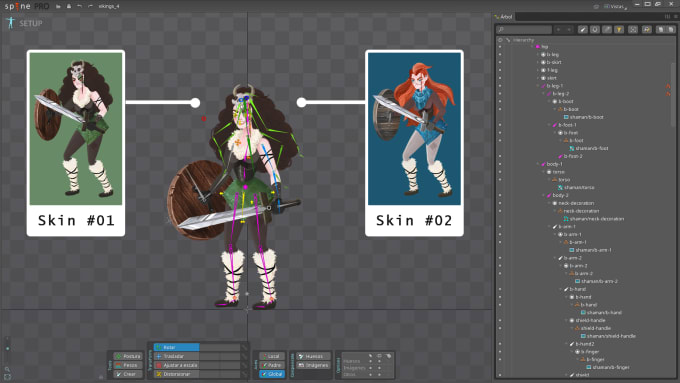The image size is (680, 383).
Task: Toggle visibility dot for hip
Action: pos(500,47)
